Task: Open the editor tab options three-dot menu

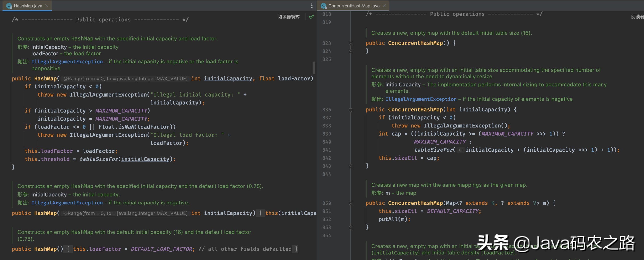Action: click(312, 6)
